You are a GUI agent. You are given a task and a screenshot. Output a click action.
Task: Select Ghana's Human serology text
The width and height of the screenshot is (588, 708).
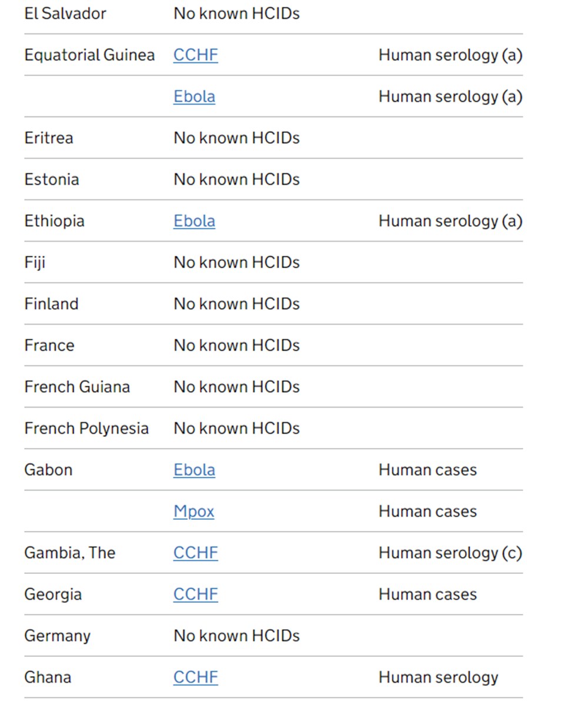click(438, 677)
